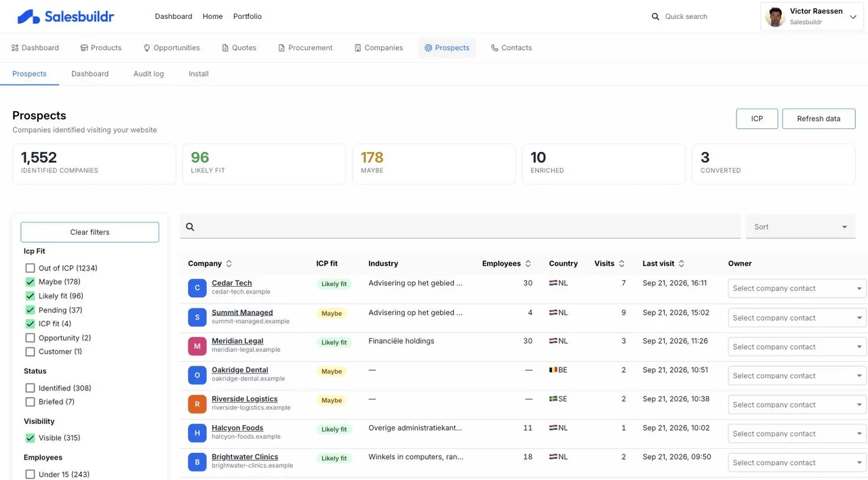The height and width of the screenshot is (480, 868).
Task: Go to the Opportunities module tab
Action: pos(171,48)
